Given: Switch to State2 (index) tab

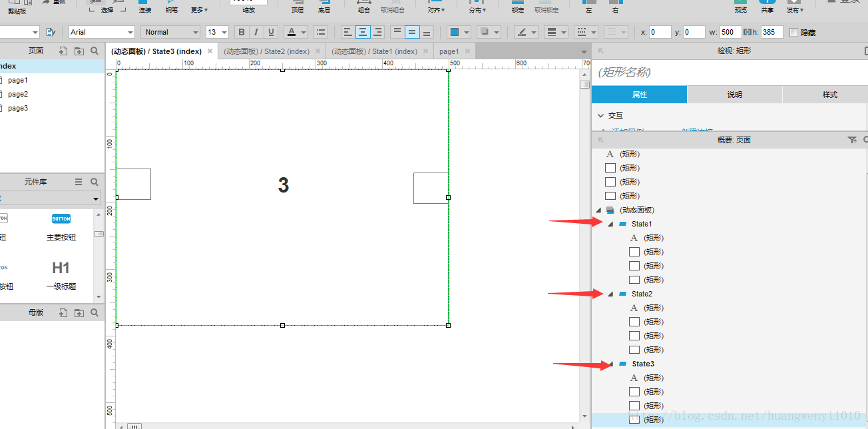Looking at the screenshot, I should [x=266, y=51].
